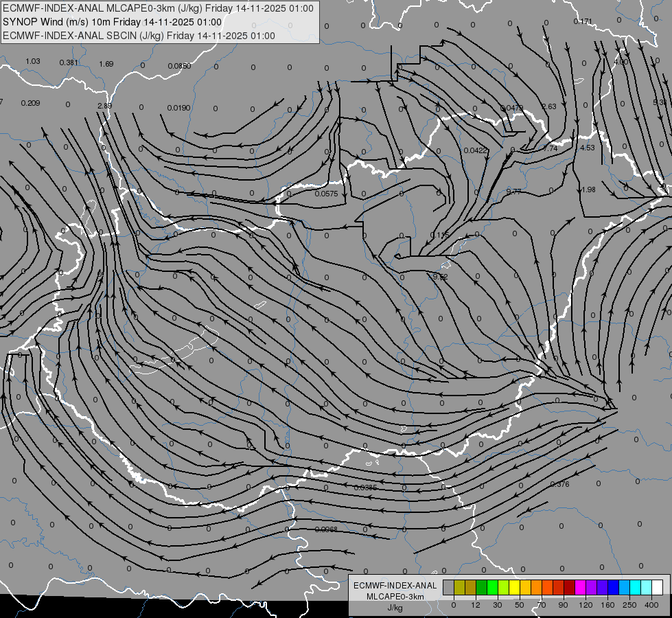672x618 pixels.
Task: Click the SBCIN header line
Action: pos(139,36)
